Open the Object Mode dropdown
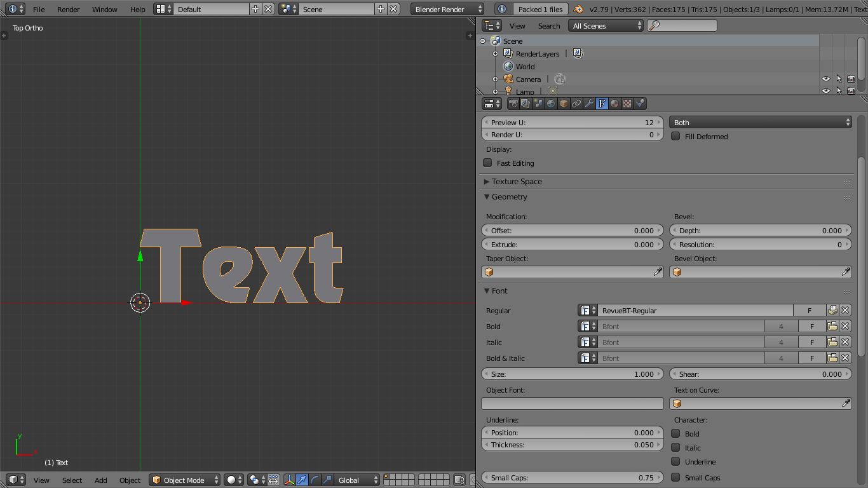This screenshot has height=488, width=868. click(x=185, y=480)
